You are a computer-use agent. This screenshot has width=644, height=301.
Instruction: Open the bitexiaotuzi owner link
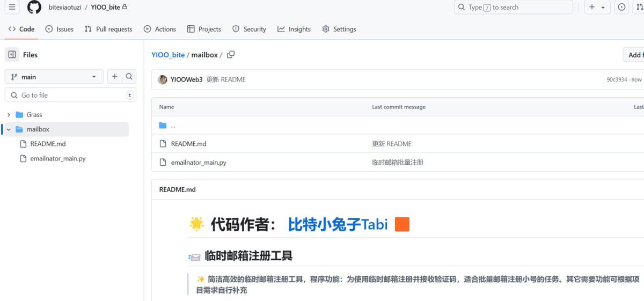click(x=65, y=8)
